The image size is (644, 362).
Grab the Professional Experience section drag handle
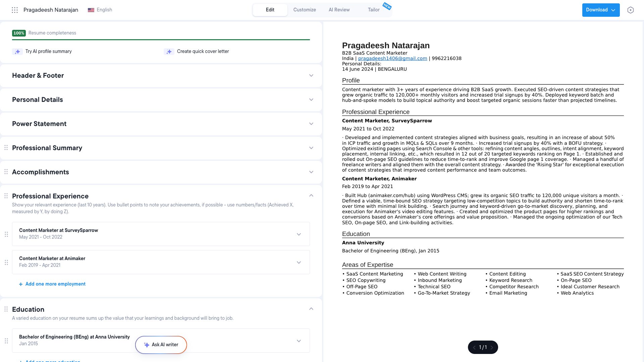(6, 196)
